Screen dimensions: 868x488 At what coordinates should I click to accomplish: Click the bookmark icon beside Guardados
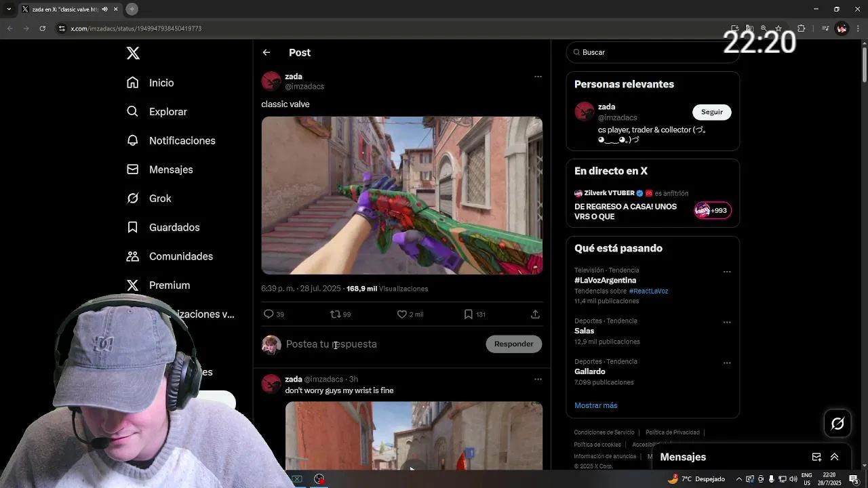point(133,228)
